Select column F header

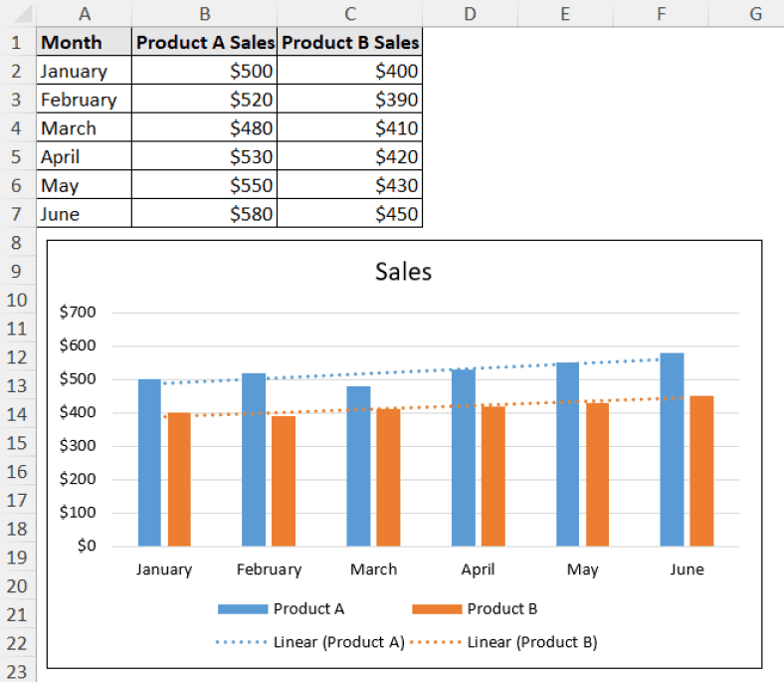click(x=661, y=13)
